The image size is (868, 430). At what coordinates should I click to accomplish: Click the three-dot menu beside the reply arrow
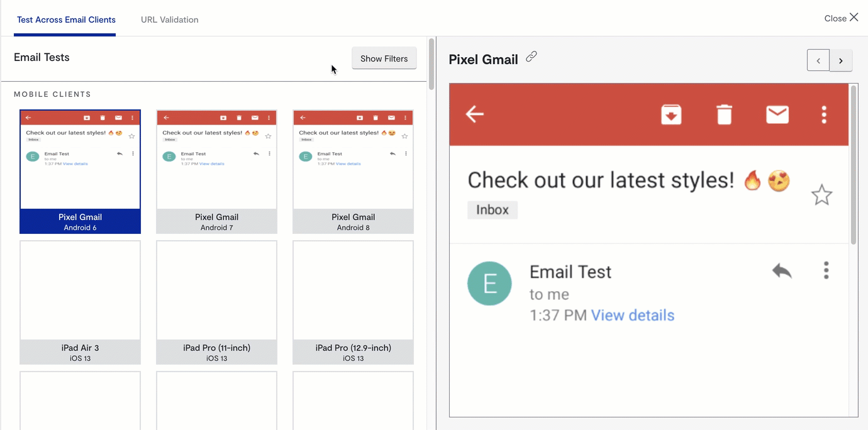(826, 270)
